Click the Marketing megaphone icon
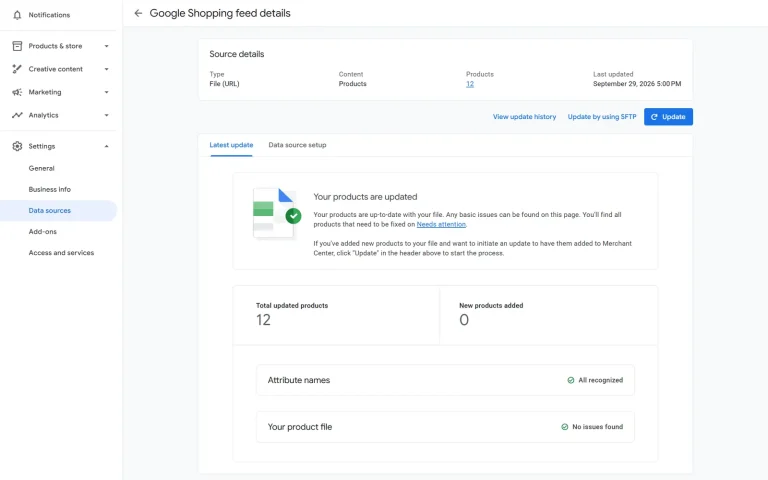 click(17, 92)
